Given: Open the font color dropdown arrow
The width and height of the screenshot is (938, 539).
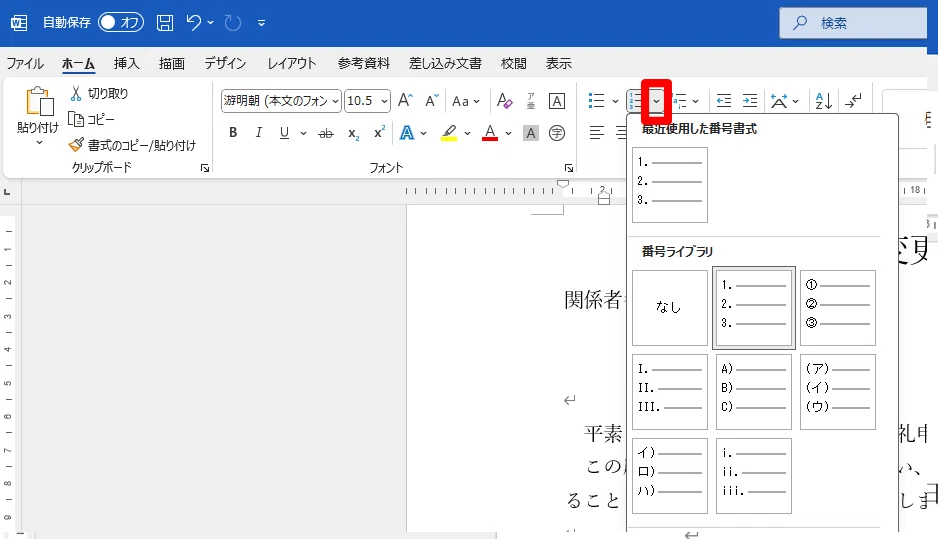Looking at the screenshot, I should coord(508,133).
